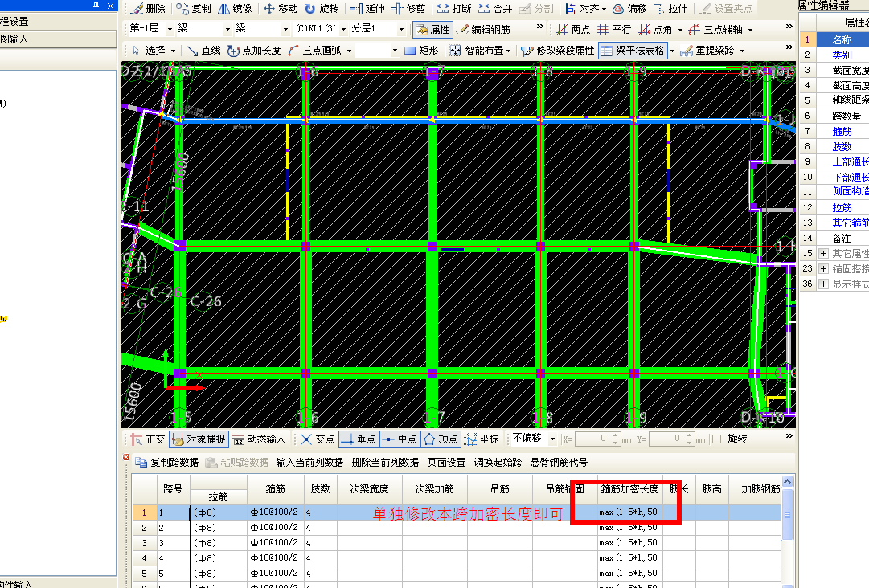
Task: Click the 合并 (merge) tool
Action: (495, 9)
